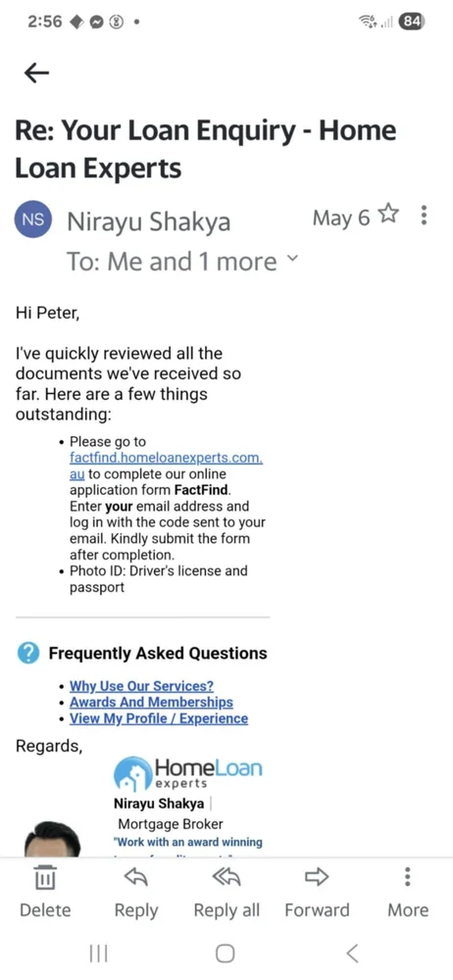Delete this email with the trash icon
Image resolution: width=453 pixels, height=980 pixels.
tap(45, 891)
